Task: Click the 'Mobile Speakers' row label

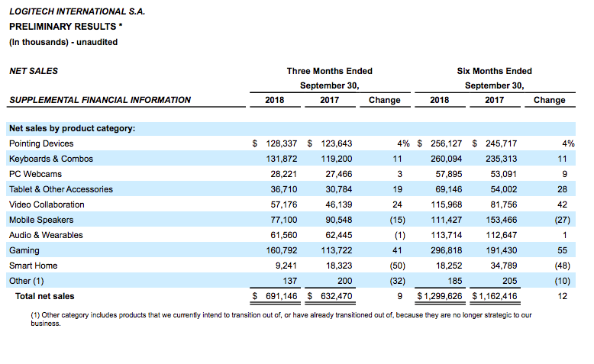Action: click(41, 220)
